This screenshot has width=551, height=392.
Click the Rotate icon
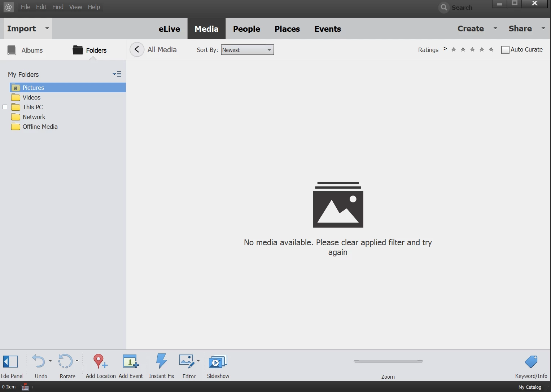[x=65, y=361]
